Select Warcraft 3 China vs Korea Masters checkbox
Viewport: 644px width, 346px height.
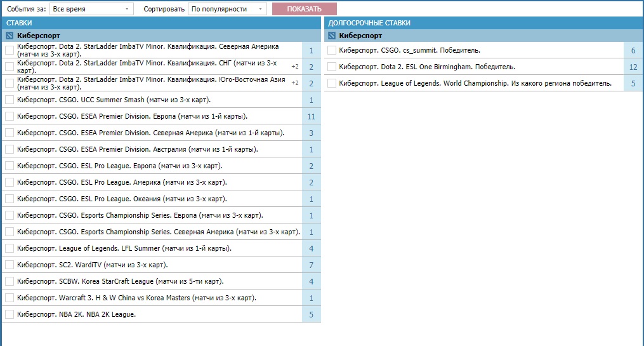point(10,298)
